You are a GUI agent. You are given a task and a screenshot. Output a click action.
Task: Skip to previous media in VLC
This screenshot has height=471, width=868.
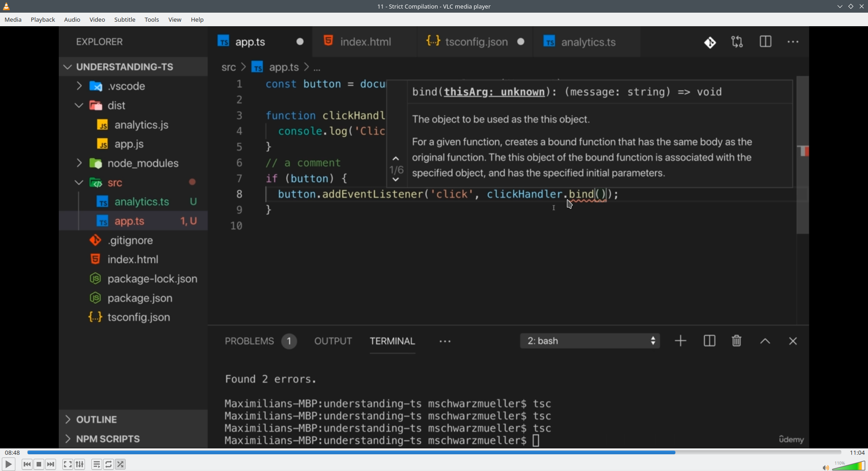click(27, 464)
